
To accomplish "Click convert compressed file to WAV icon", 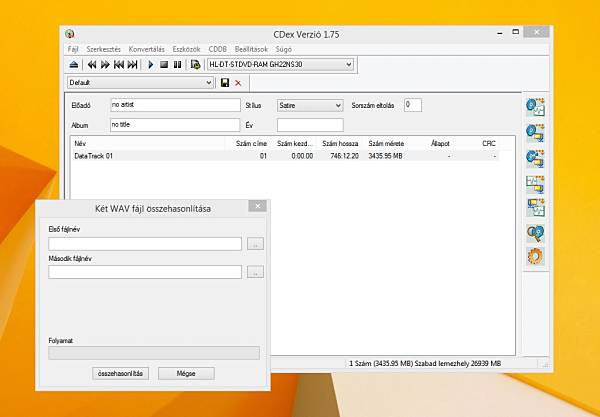I will (x=535, y=207).
